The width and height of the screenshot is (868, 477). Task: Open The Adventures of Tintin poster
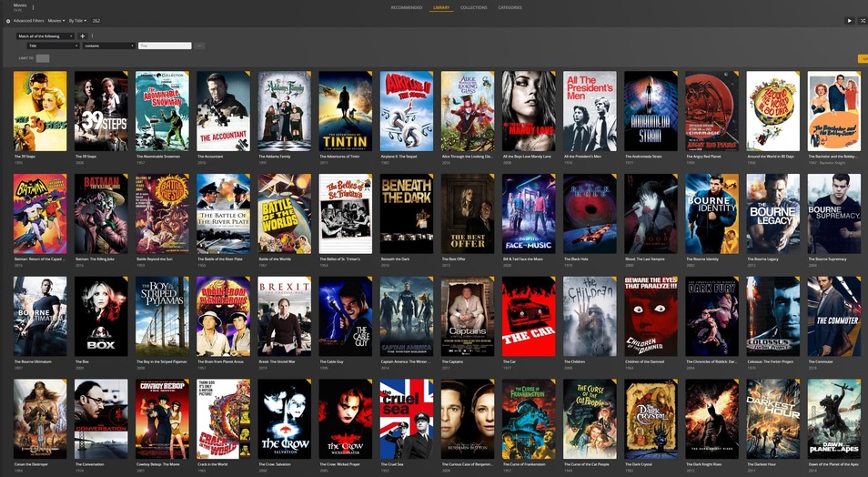pos(346,111)
